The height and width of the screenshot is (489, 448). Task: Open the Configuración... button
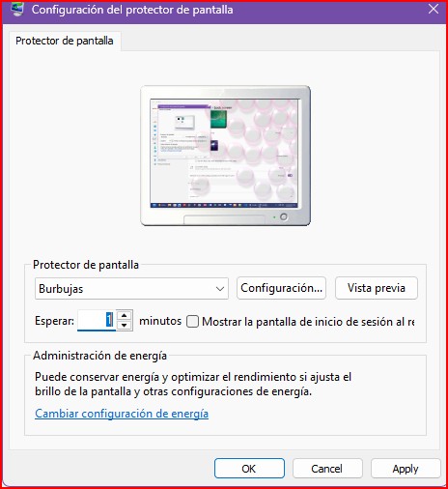tap(281, 288)
